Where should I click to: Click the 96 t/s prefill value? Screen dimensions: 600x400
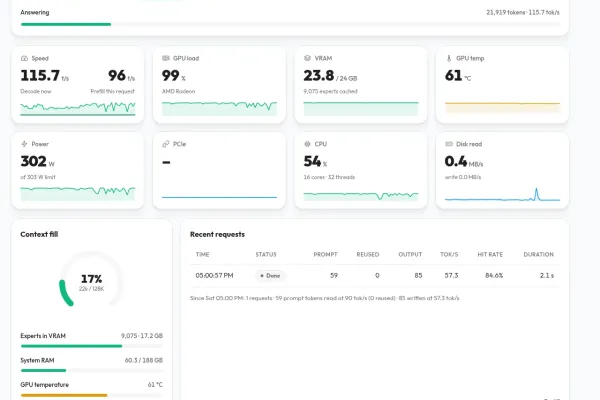click(121, 76)
